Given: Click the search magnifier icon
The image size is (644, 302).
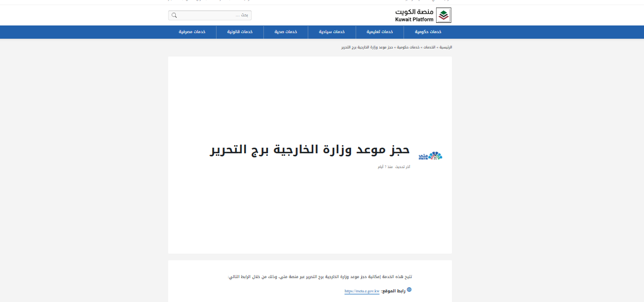Looking at the screenshot, I should (x=174, y=15).
